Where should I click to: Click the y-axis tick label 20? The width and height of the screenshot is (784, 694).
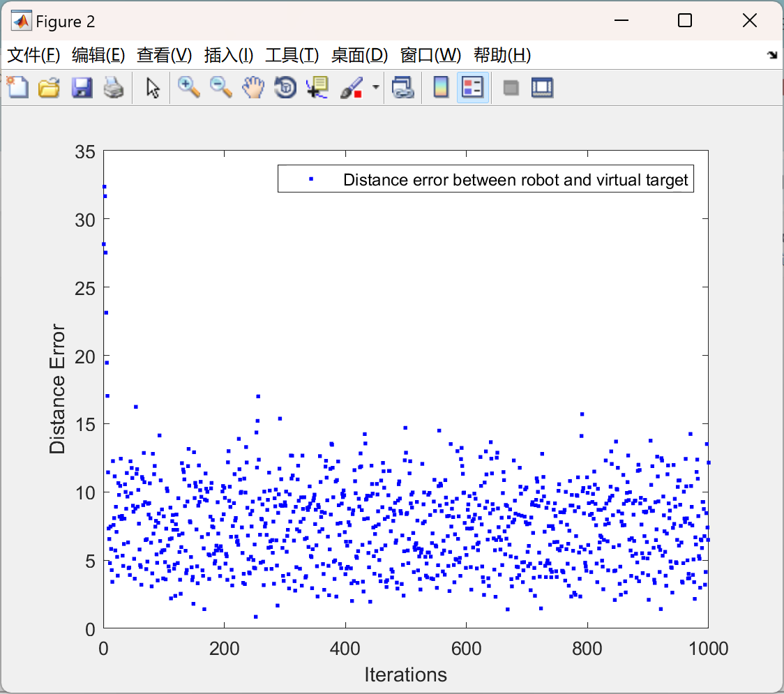[x=84, y=356]
